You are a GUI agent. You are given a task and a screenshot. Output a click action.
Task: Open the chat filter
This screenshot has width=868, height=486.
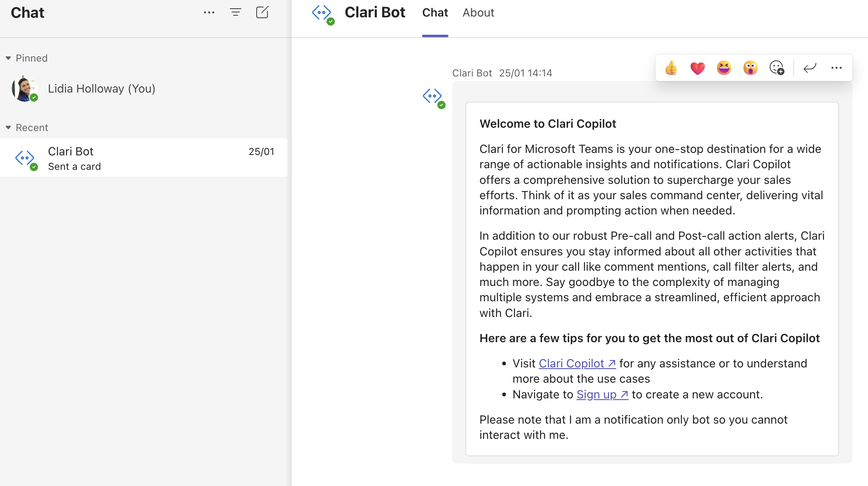point(236,12)
